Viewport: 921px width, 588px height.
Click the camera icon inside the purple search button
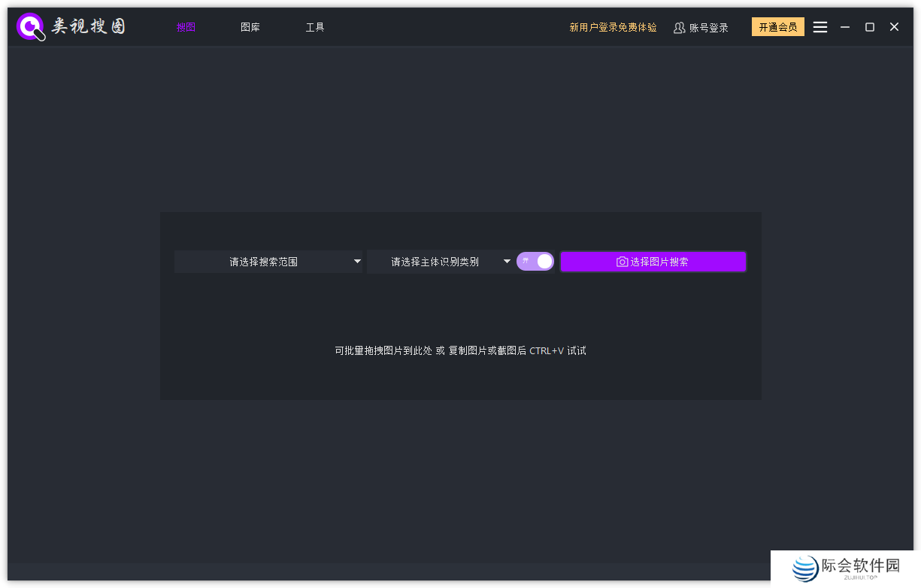coord(621,262)
